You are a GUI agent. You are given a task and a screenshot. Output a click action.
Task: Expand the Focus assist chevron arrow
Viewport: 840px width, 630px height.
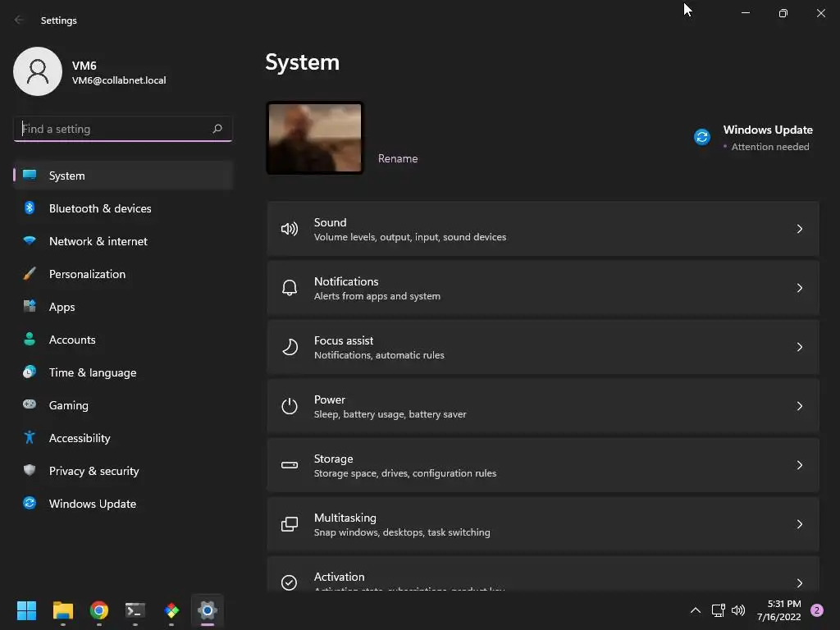click(799, 347)
